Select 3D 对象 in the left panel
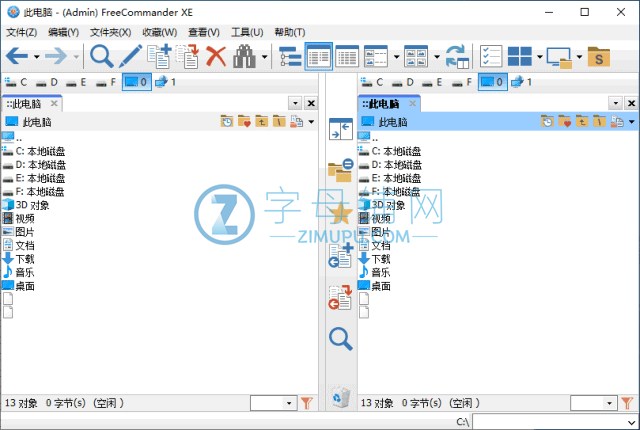640x430 pixels. point(26,205)
